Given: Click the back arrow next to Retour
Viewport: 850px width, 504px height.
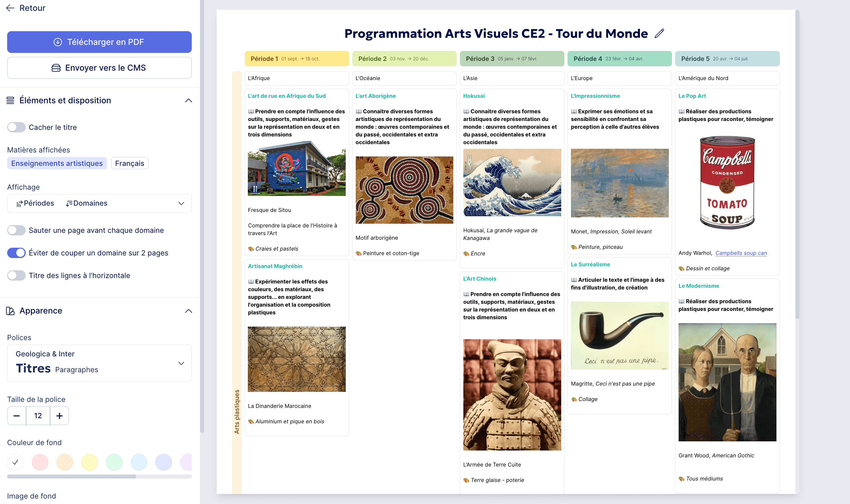Looking at the screenshot, I should pyautogui.click(x=10, y=8).
